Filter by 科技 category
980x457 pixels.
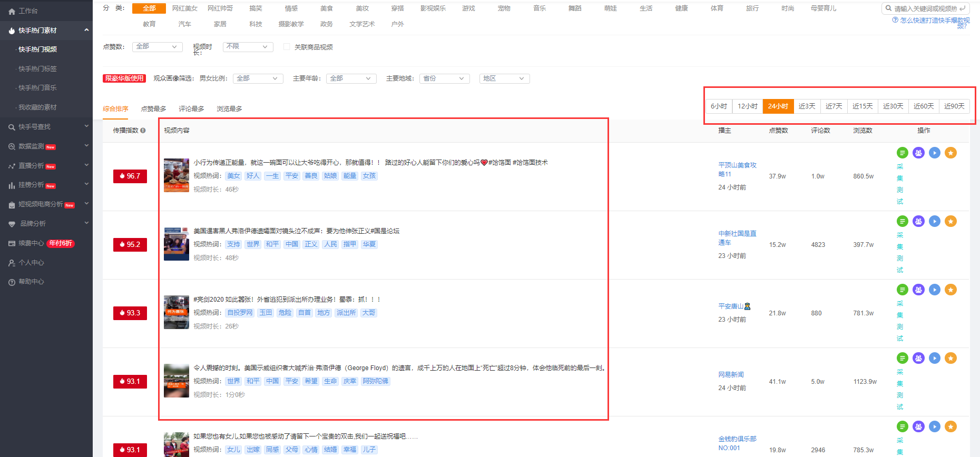pyautogui.click(x=256, y=24)
